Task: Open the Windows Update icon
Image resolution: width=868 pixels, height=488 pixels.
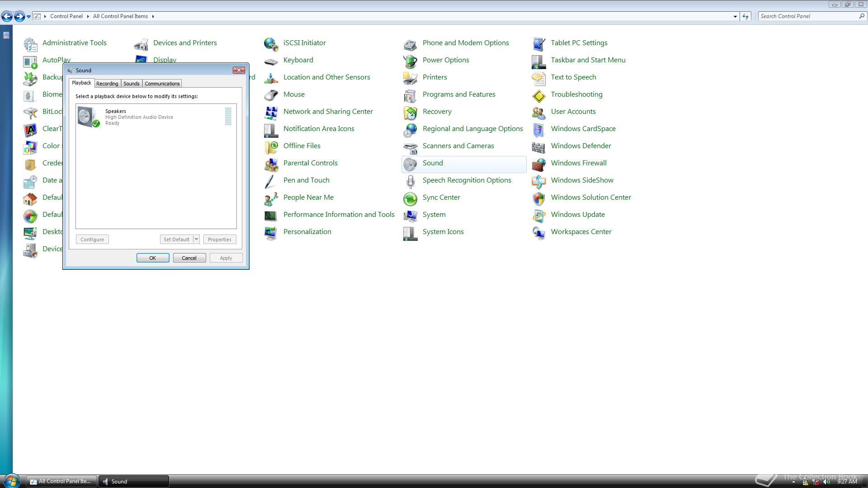Action: pos(539,216)
